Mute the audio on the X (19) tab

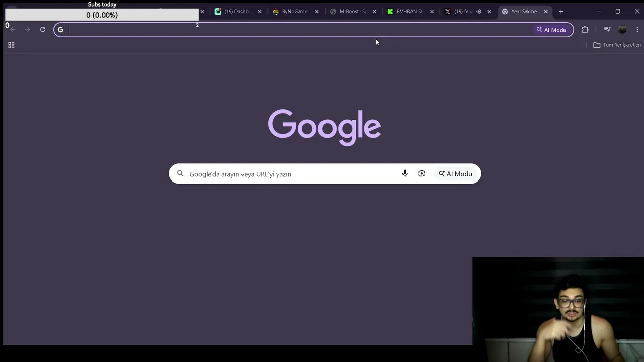coord(478,12)
